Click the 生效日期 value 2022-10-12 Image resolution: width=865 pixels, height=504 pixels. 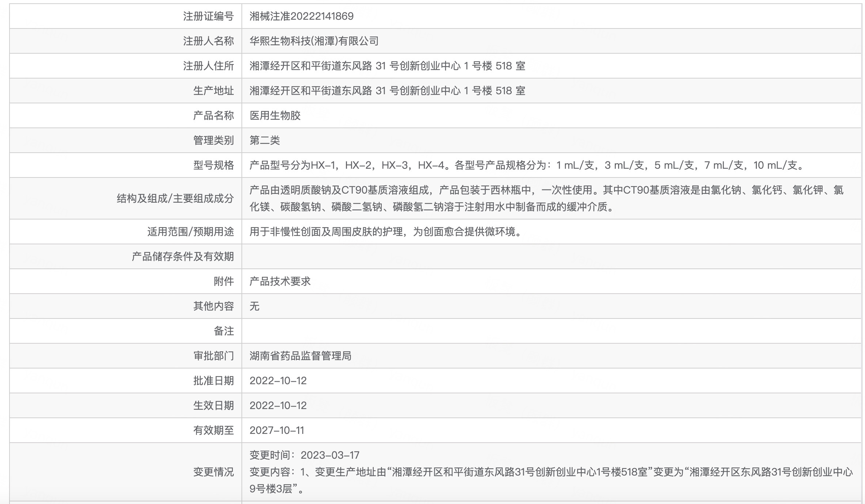278,405
